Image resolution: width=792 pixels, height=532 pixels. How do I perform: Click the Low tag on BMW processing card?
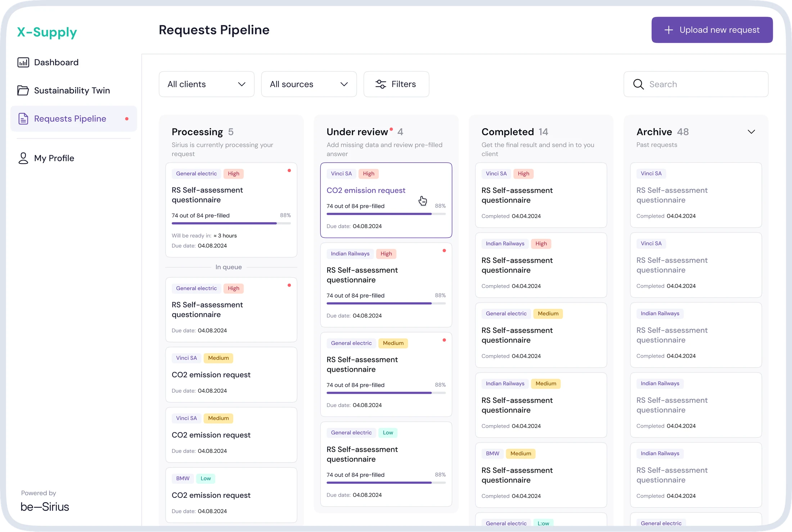[x=206, y=478]
